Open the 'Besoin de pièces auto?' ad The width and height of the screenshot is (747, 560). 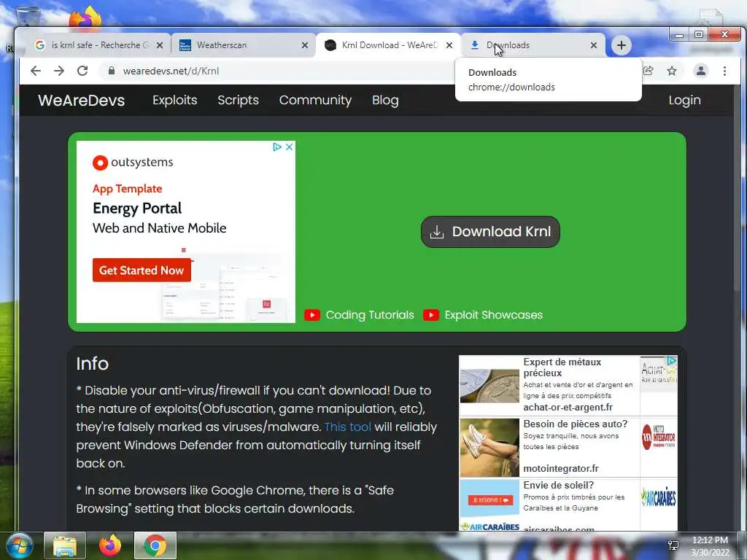[x=575, y=424]
